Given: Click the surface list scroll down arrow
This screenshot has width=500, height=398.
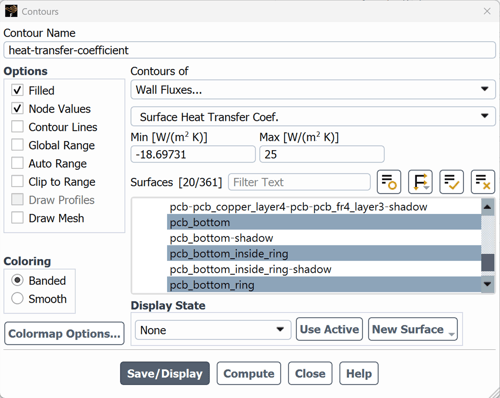Looking at the screenshot, I should click(487, 284).
